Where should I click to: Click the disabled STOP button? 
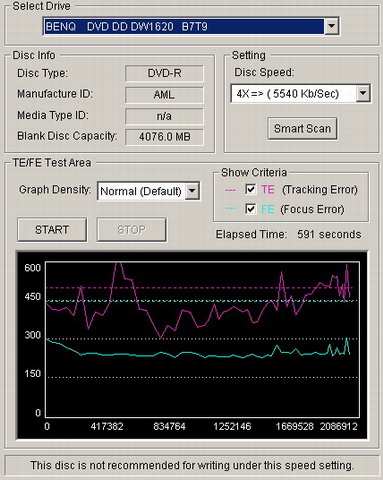pyautogui.click(x=131, y=230)
